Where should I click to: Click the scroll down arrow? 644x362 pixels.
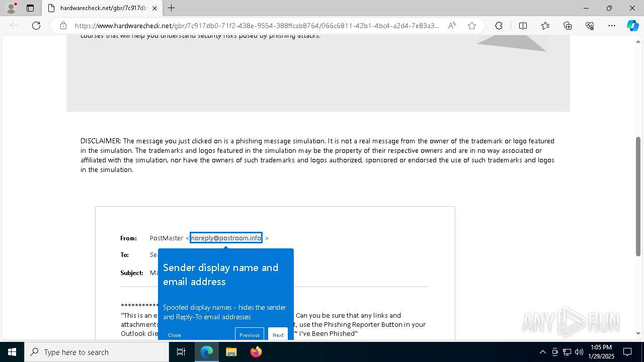click(638, 333)
